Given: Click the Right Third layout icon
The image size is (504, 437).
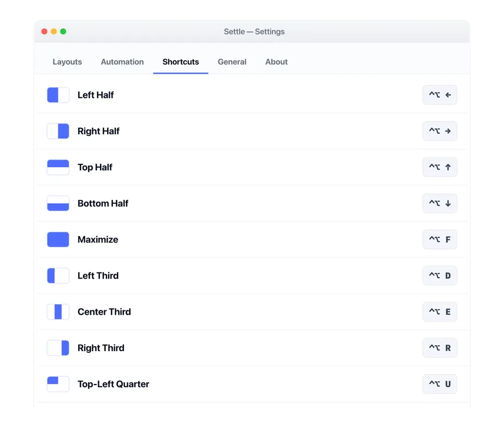Looking at the screenshot, I should [x=58, y=348].
